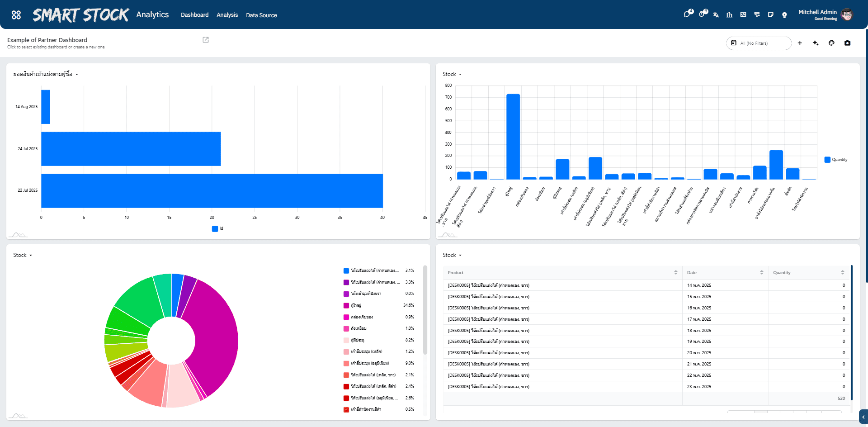868x427 pixels.
Task: Open the Analysis menu
Action: (x=227, y=15)
